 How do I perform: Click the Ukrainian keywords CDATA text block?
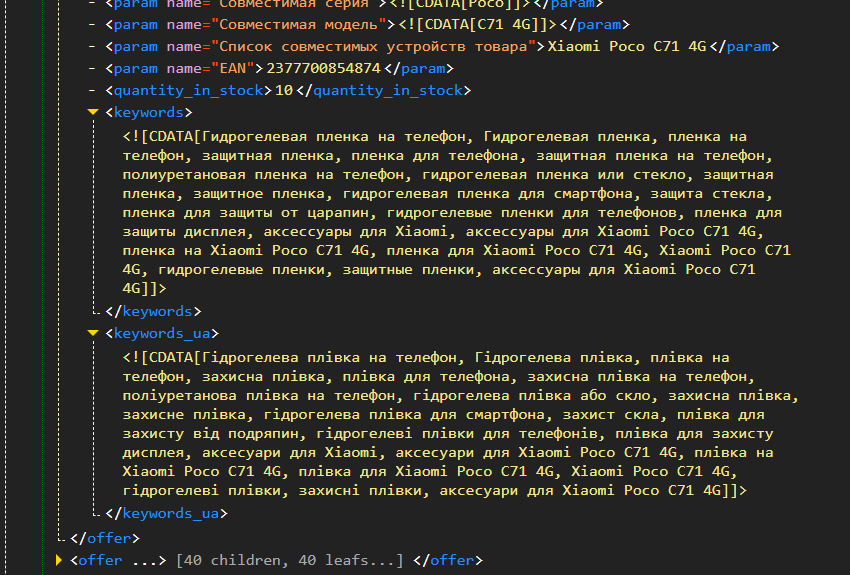(x=461, y=424)
